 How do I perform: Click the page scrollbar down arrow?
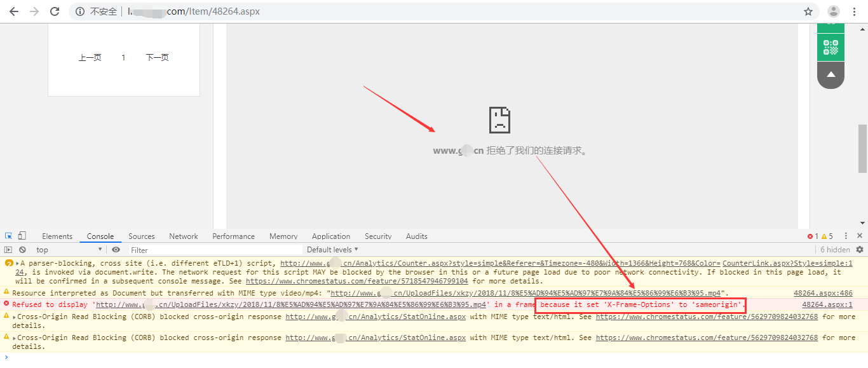click(862, 223)
